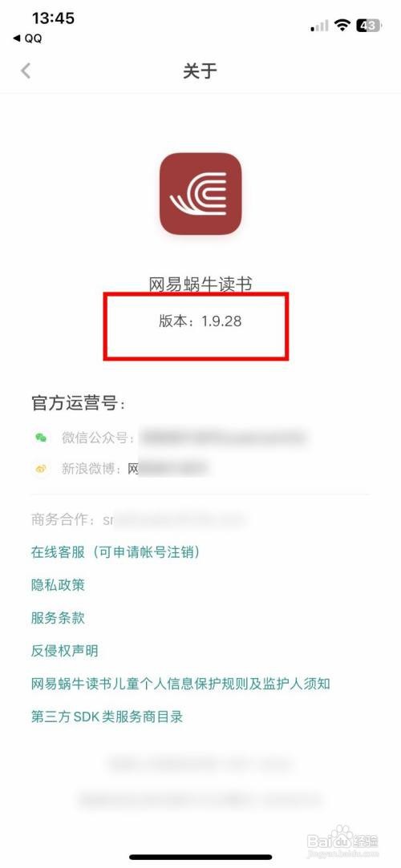
Task: Tap the 新浪微博 account entry
Action: tap(135, 469)
